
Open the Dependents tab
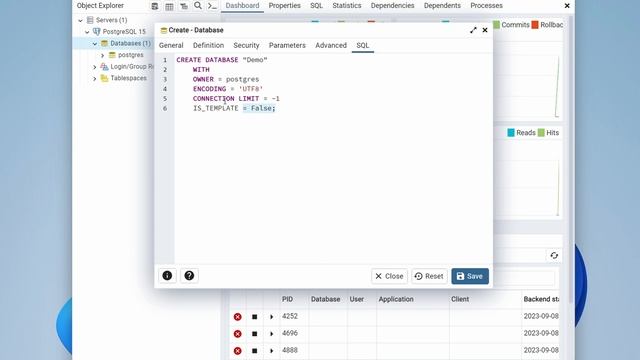click(442, 6)
